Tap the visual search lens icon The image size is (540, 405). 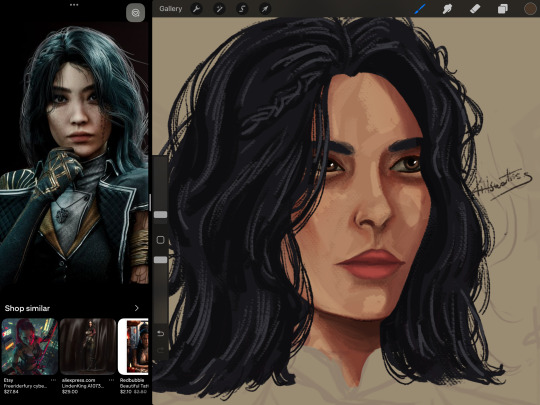[135, 13]
